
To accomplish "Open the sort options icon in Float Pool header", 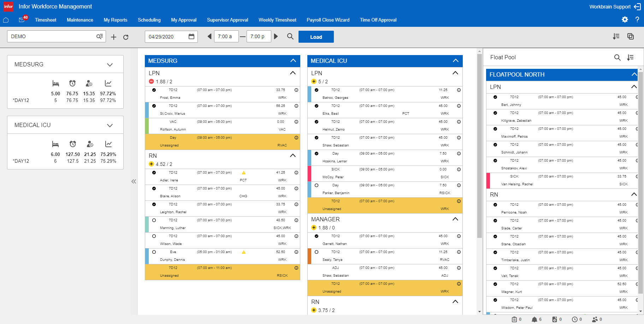I will (631, 57).
